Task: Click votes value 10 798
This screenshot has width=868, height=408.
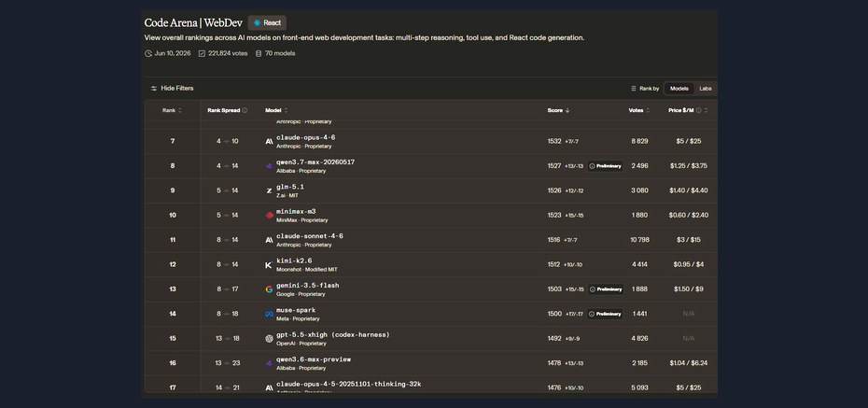Action: coord(639,240)
